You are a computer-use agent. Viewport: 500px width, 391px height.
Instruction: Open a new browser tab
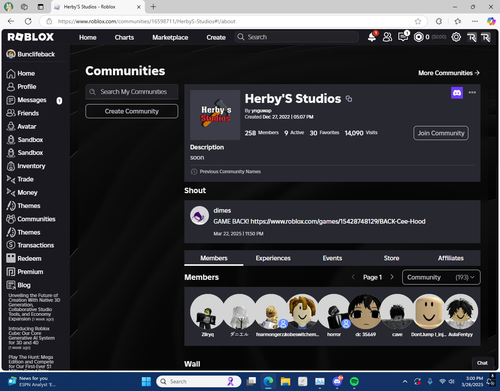153,7
